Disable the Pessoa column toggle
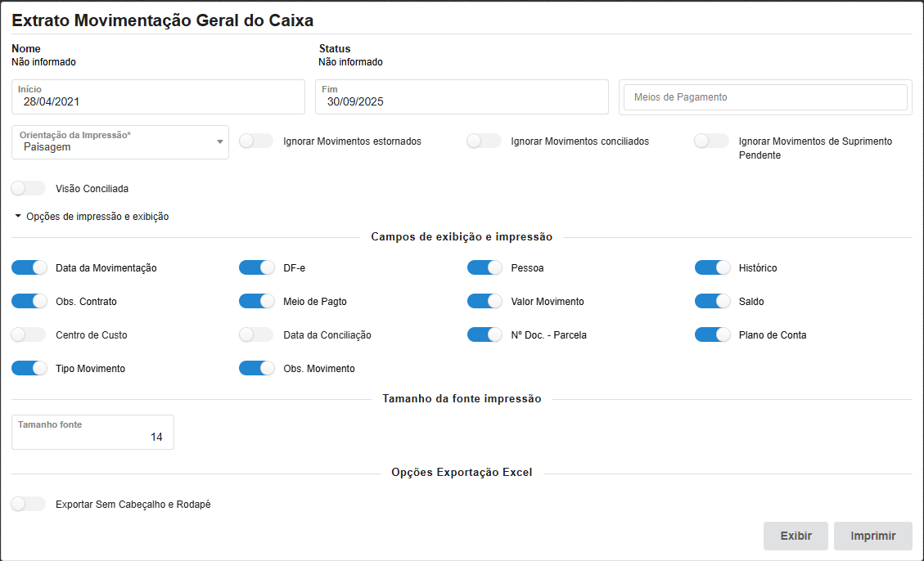 (484, 268)
